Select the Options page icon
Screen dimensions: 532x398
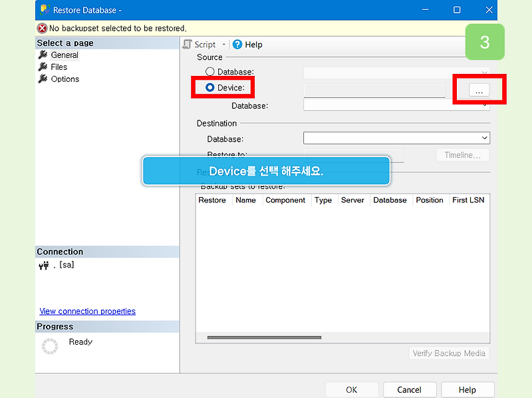tap(43, 79)
